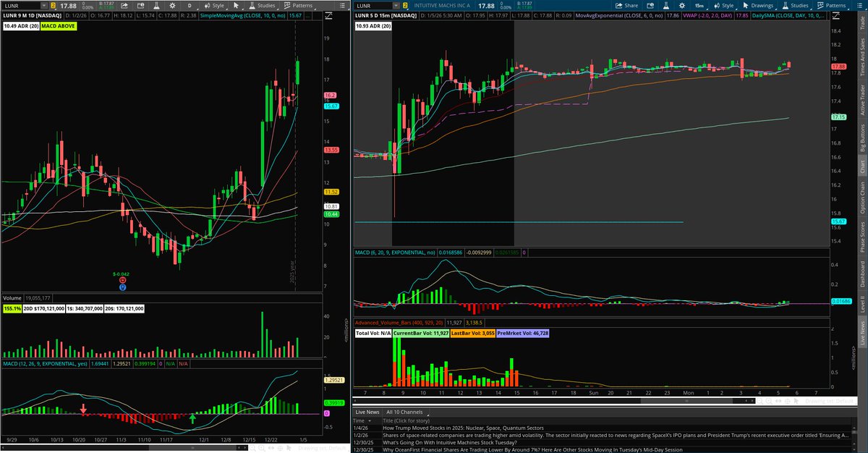This screenshot has height=453, width=868.
Task: Open right chart settings gear
Action: 681,6
